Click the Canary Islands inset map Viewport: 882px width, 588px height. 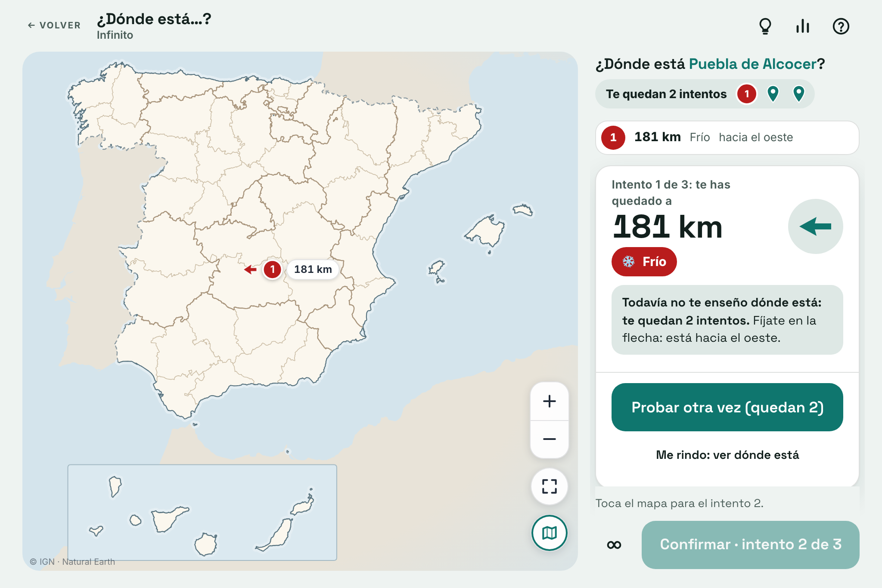[x=202, y=512]
